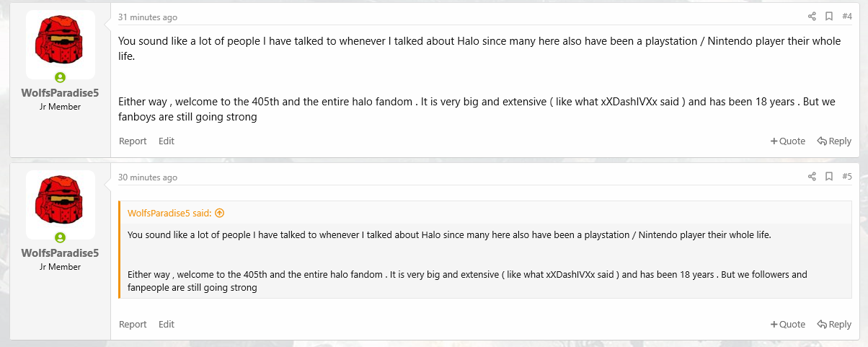Click the online status icon in the first post
868x347 pixels.
(60, 77)
